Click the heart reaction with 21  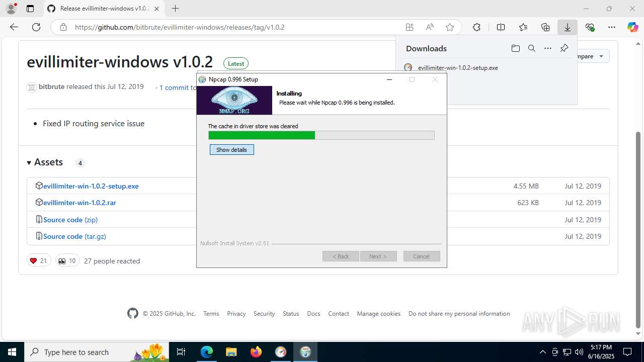click(39, 260)
